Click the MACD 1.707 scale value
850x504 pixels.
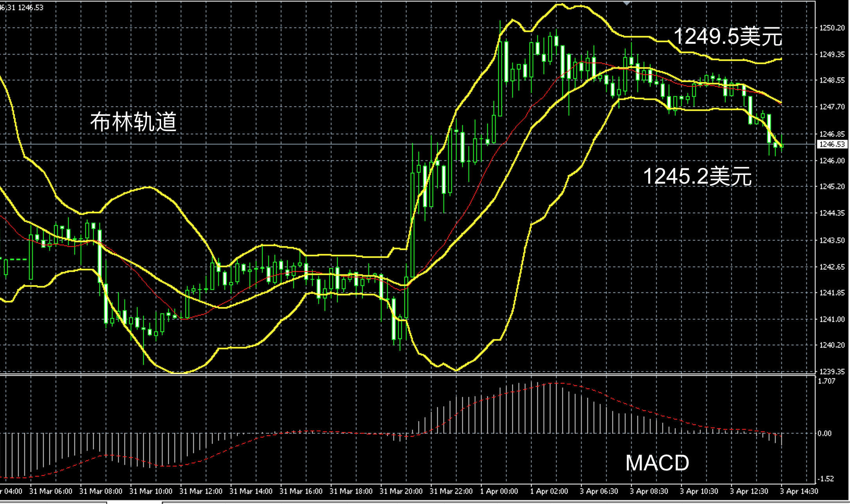click(x=827, y=381)
